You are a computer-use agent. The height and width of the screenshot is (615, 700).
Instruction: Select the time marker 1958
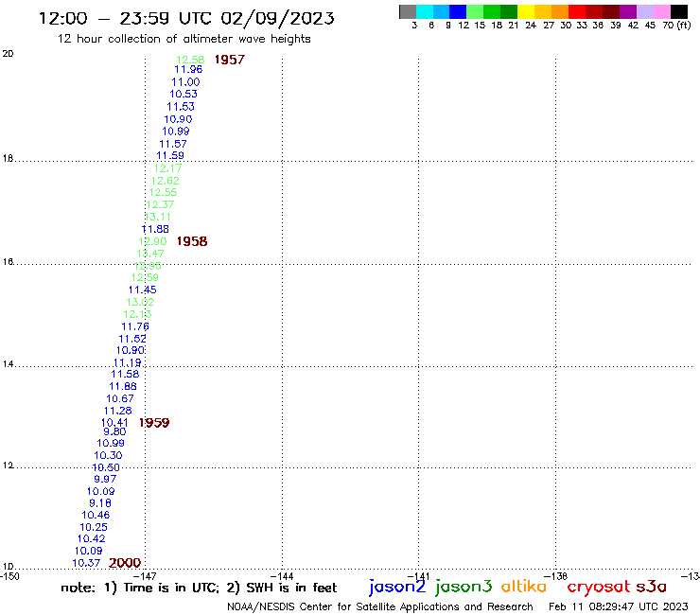point(192,241)
